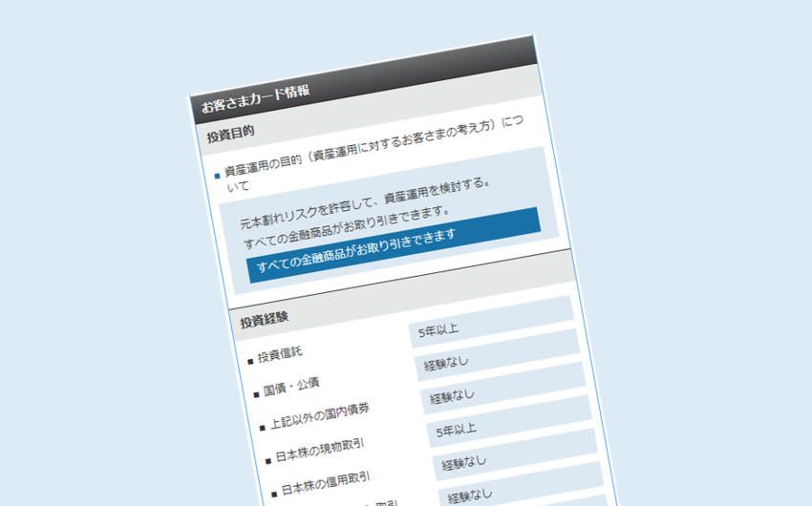Select the 上記以外の国内債券 row label
The image size is (812, 506).
[x=320, y=416]
